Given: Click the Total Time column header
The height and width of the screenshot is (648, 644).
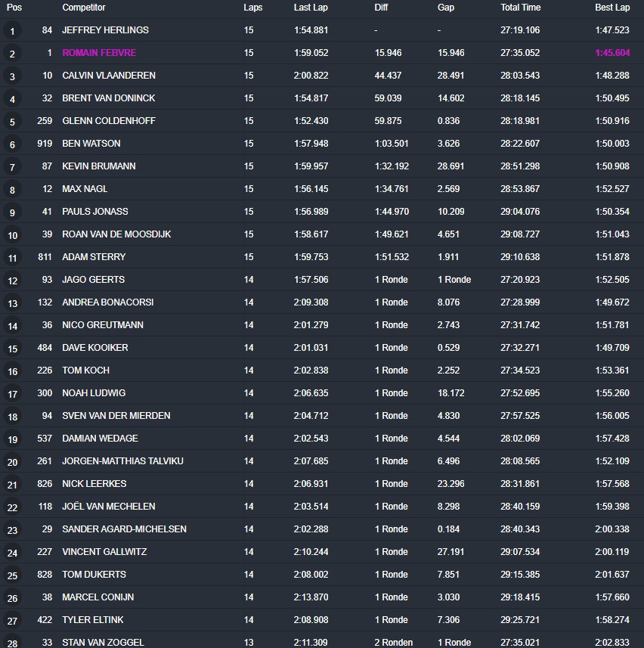Looking at the screenshot, I should [520, 8].
